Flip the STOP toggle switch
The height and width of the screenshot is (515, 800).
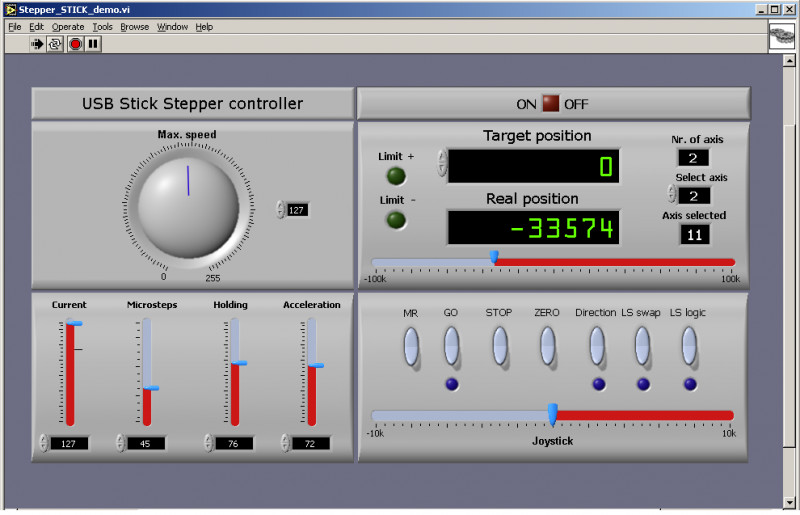[500, 347]
